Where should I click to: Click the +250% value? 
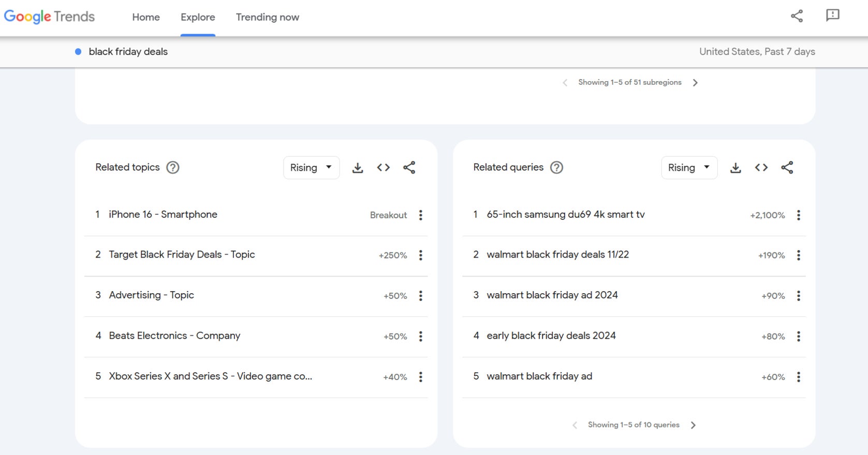click(x=393, y=255)
